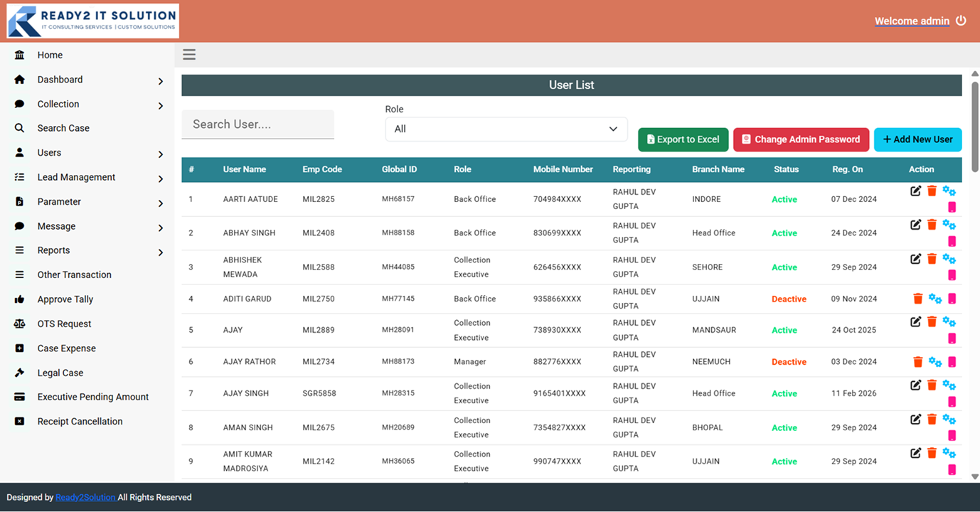
Task: Expand the Users sidebar section
Action: (49, 152)
